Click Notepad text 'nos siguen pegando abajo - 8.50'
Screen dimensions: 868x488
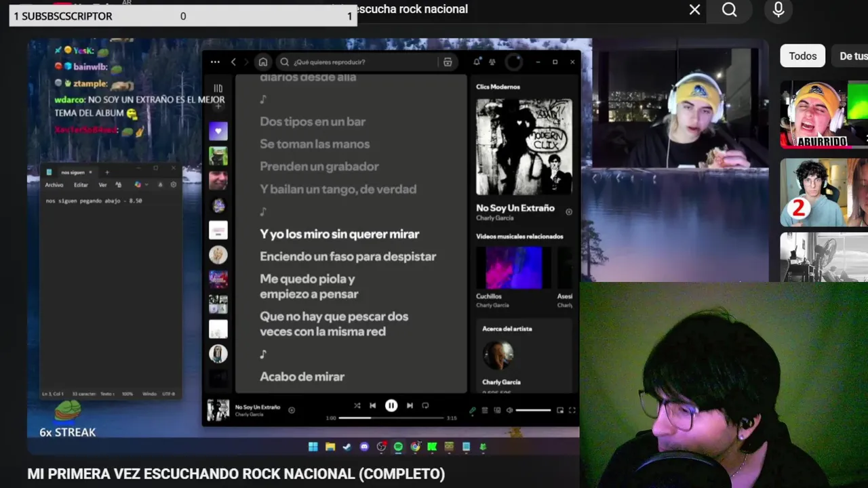click(94, 201)
